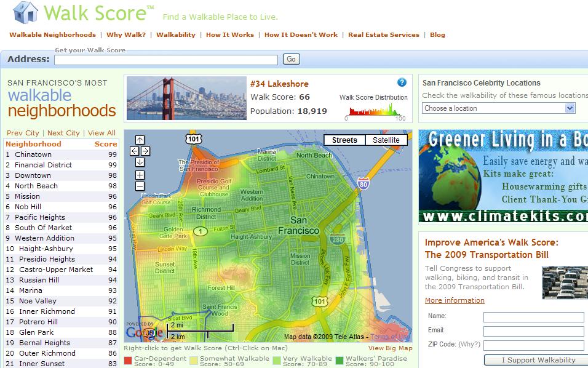Open the More information link

[x=455, y=300]
